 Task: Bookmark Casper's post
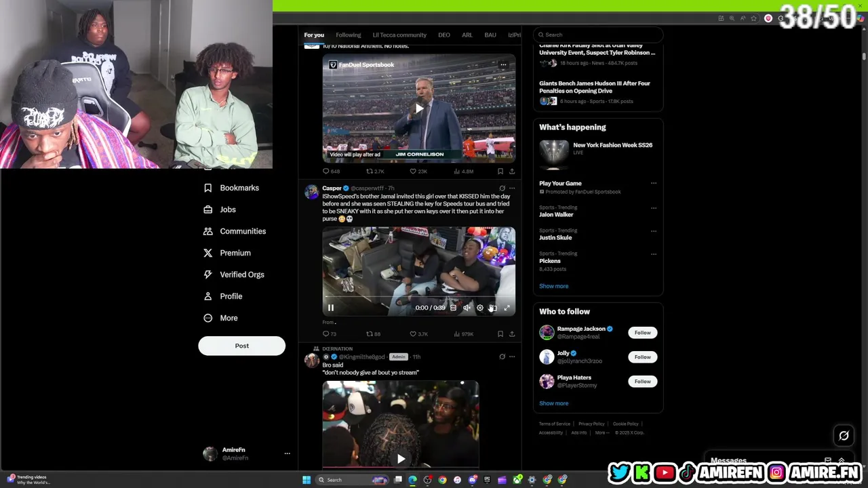(500, 333)
